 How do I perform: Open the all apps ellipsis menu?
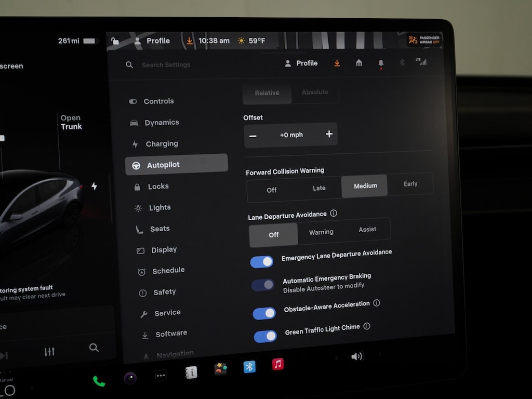point(161,376)
